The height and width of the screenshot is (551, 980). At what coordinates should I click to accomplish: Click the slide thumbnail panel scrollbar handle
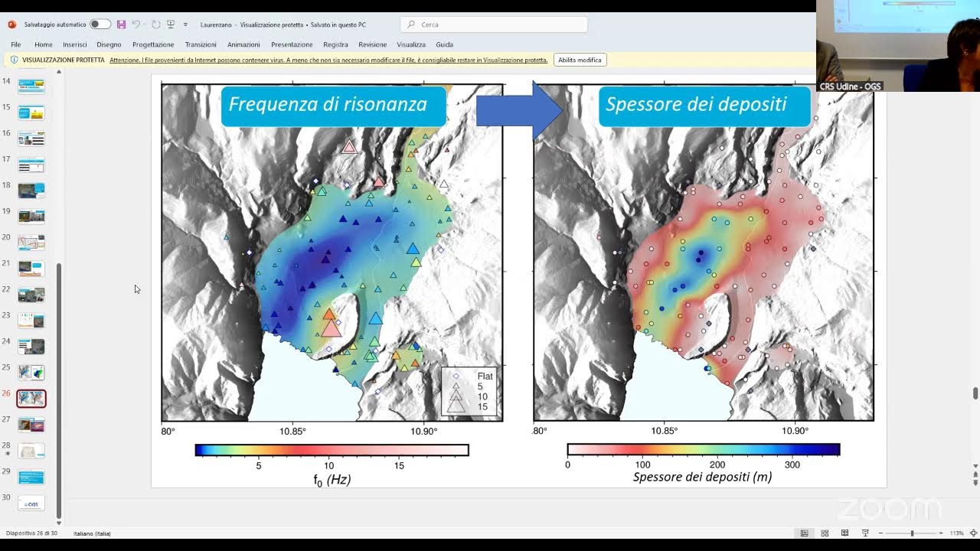click(x=59, y=390)
